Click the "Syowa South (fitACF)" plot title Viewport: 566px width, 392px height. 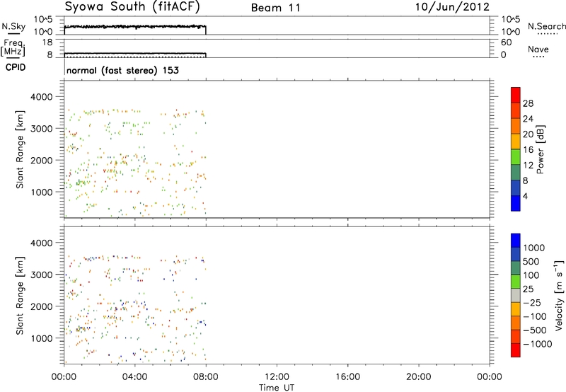point(132,7)
